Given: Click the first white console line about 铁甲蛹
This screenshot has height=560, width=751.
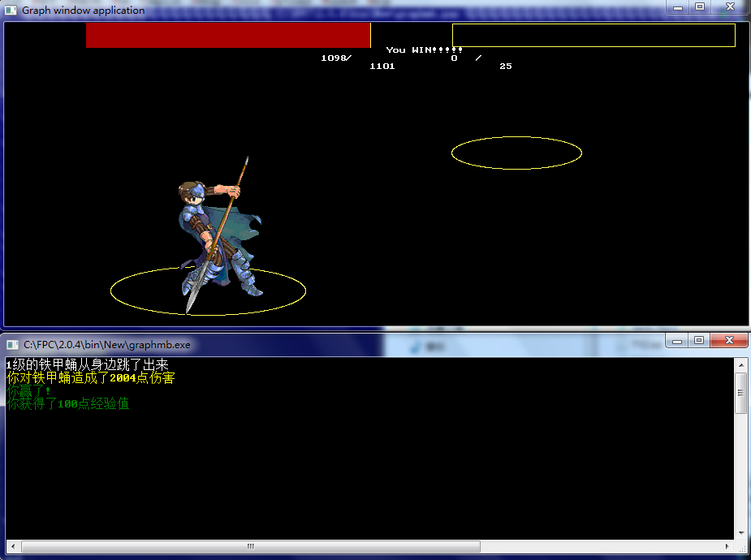Looking at the screenshot, I should click(87, 364).
